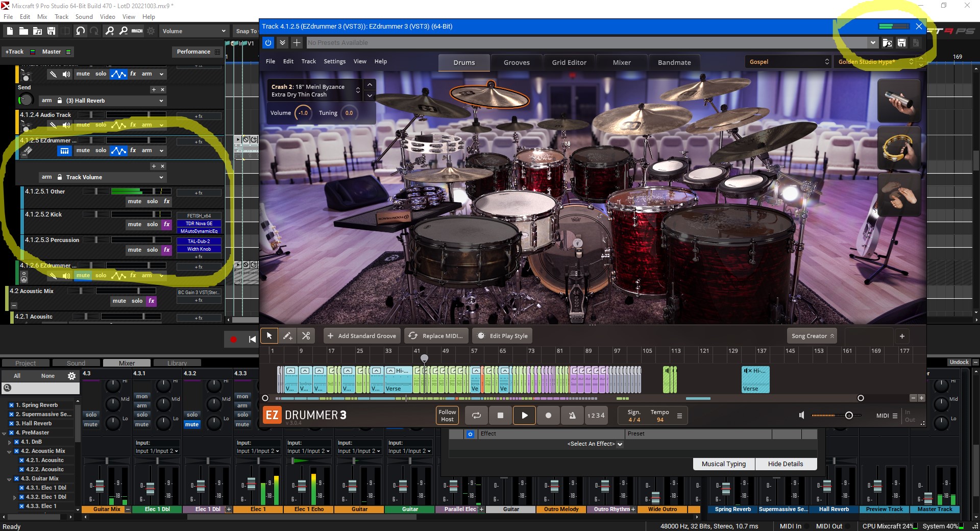Click the Zoom Out magnifier icon
This screenshot has height=531, width=980.
tap(124, 31)
